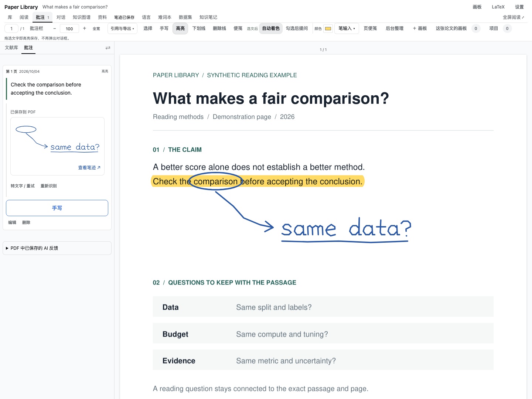The width and height of the screenshot is (532, 399).
Task: Open 后台整理 background organize
Action: 395,28
